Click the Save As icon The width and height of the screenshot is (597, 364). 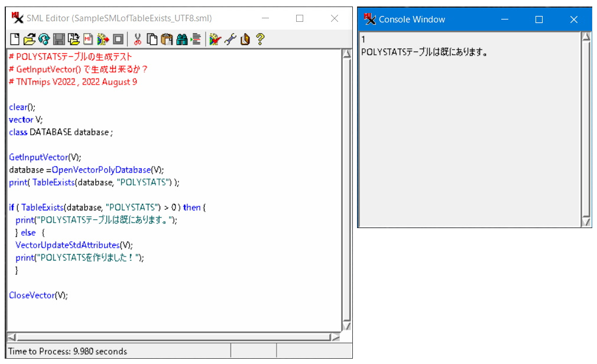click(x=73, y=40)
